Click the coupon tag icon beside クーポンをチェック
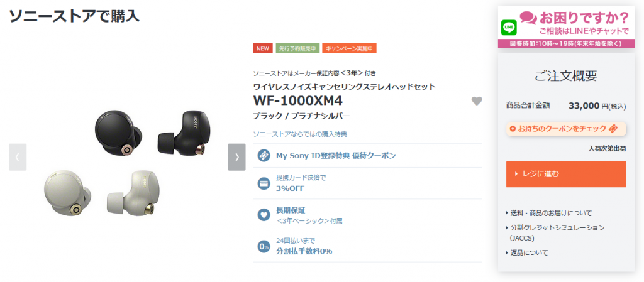 click(613, 129)
